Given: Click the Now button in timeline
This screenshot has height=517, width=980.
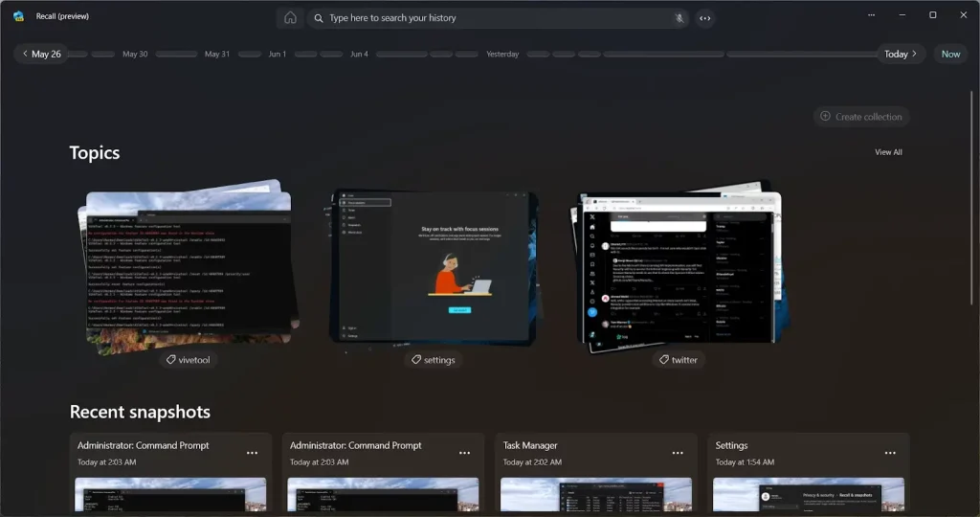Looking at the screenshot, I should (950, 54).
